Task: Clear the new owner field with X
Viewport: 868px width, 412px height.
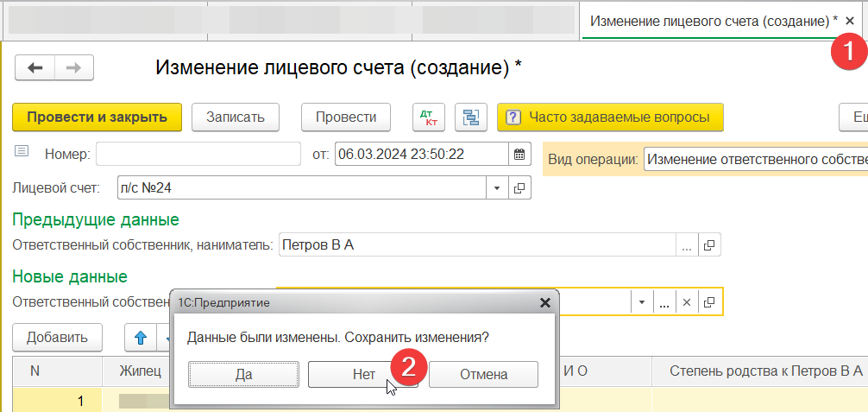Action: pos(687,302)
